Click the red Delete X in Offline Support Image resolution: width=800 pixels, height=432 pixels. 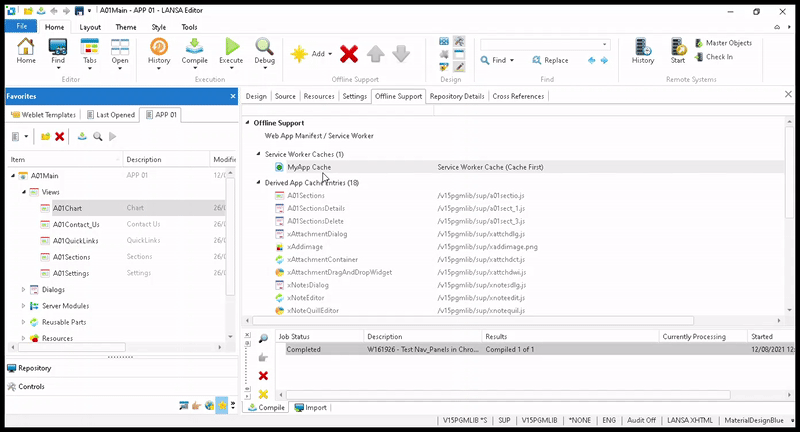click(349, 53)
